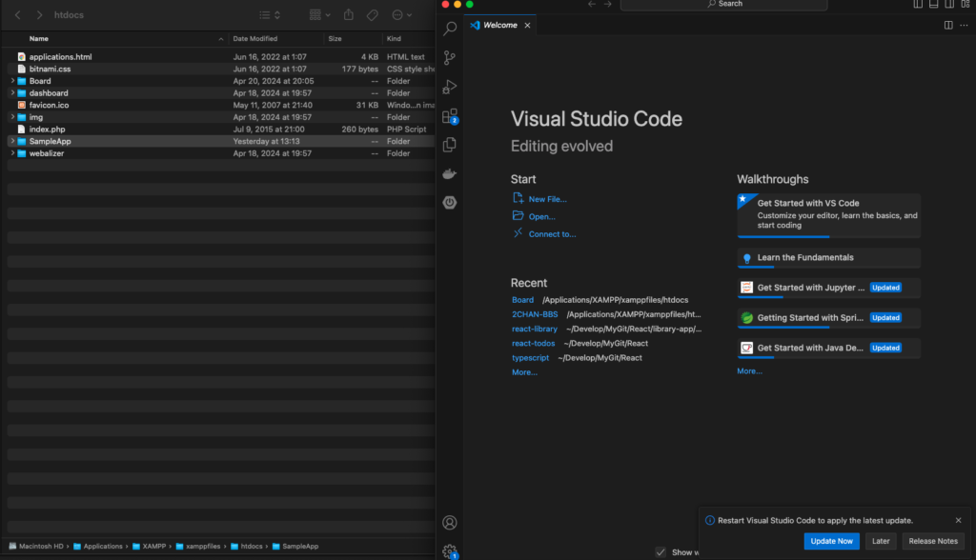This screenshot has width=976, height=560.
Task: Customize layout icon in VS Code title bar
Action: click(966, 5)
